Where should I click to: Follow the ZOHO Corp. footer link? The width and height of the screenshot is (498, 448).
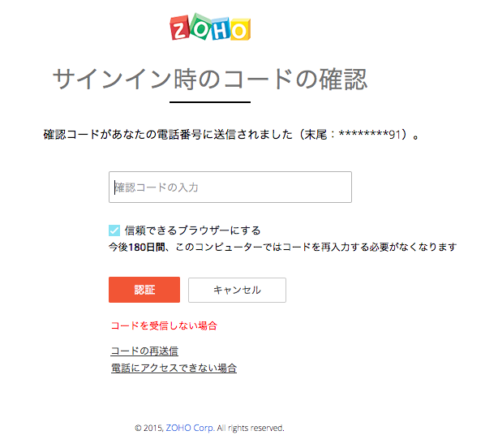click(190, 428)
